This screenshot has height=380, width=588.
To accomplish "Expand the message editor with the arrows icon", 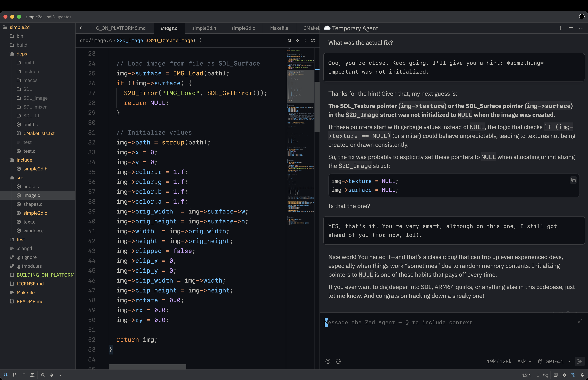I will click(x=580, y=321).
